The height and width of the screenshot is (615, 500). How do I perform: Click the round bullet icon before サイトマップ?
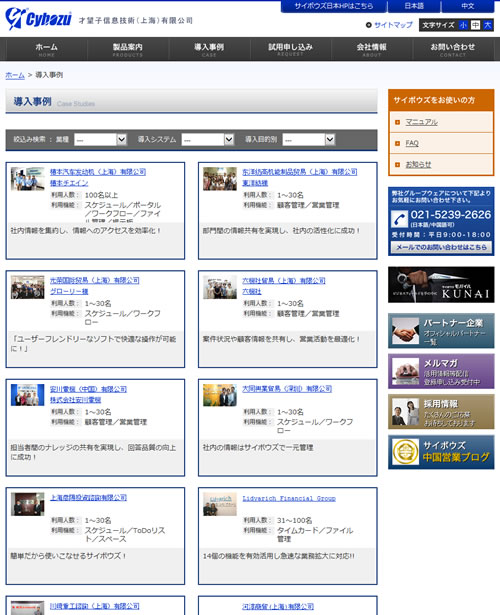(x=369, y=25)
